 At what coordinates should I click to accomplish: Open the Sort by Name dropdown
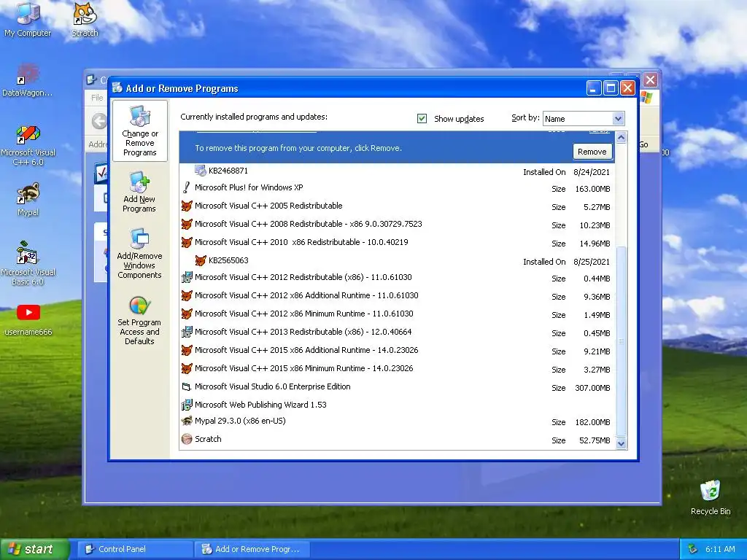(618, 119)
